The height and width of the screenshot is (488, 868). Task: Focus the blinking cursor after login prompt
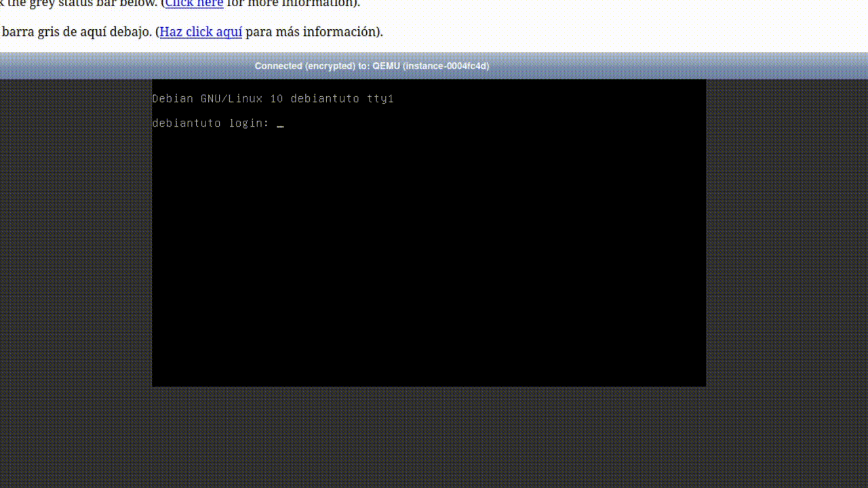280,124
